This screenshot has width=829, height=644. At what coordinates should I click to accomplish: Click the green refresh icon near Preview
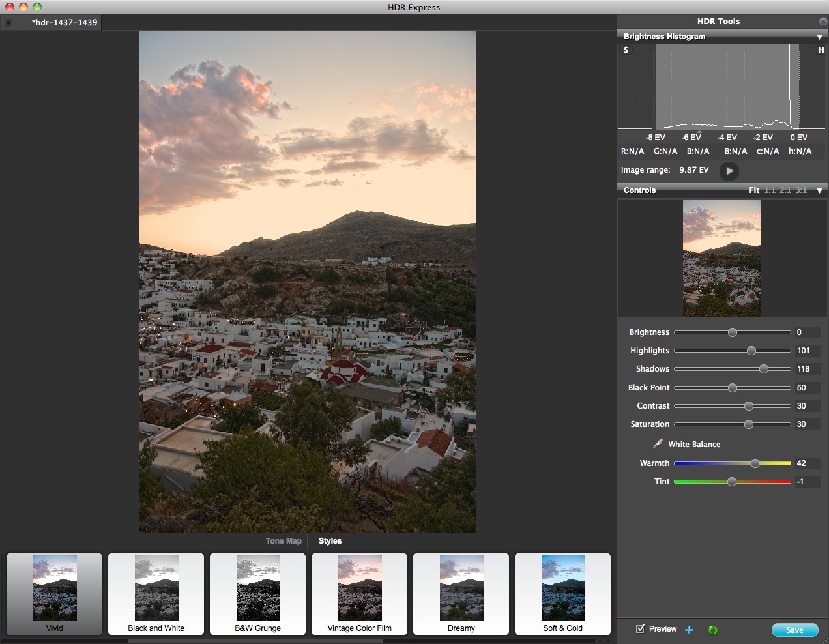click(x=712, y=630)
